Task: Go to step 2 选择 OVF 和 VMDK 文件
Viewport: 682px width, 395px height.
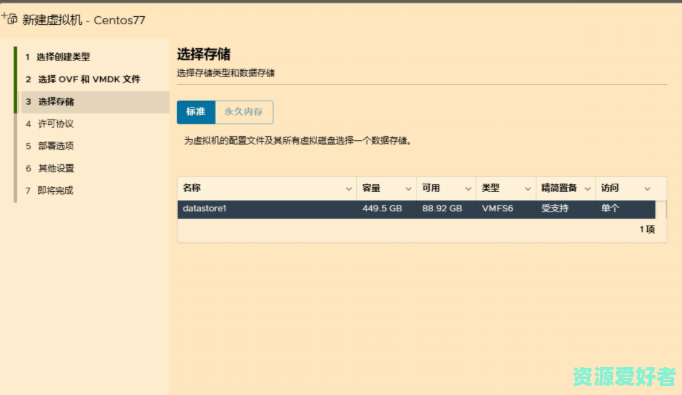Action: (x=83, y=79)
